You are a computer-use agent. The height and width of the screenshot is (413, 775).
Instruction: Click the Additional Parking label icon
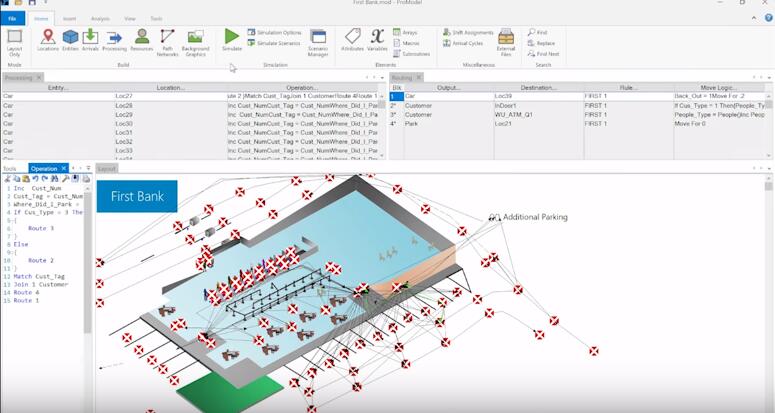click(x=494, y=217)
